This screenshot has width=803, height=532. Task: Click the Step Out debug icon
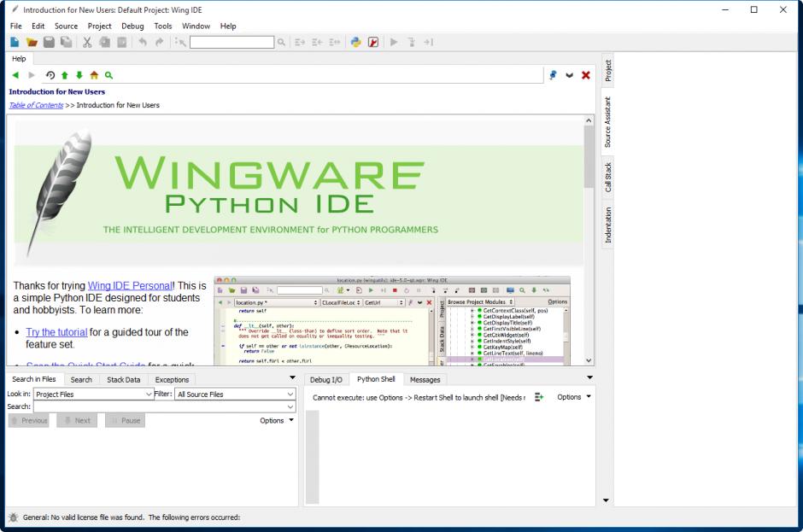pyautogui.click(x=429, y=42)
